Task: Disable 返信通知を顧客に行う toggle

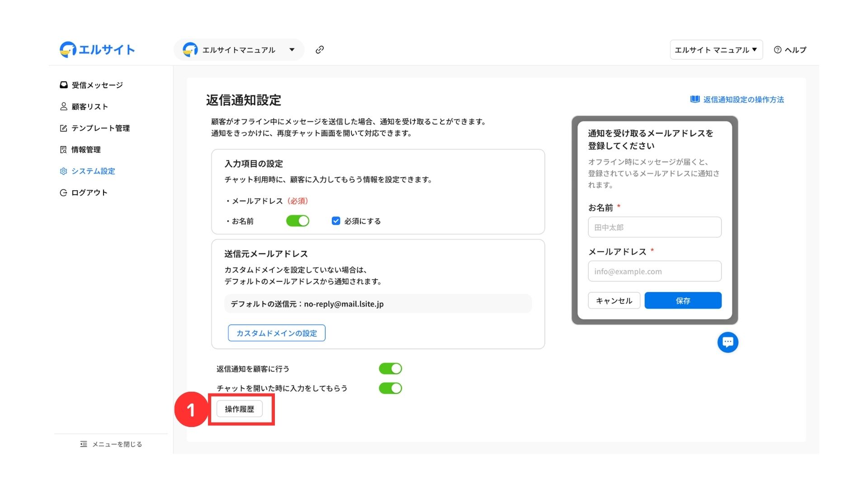Action: 390,369
